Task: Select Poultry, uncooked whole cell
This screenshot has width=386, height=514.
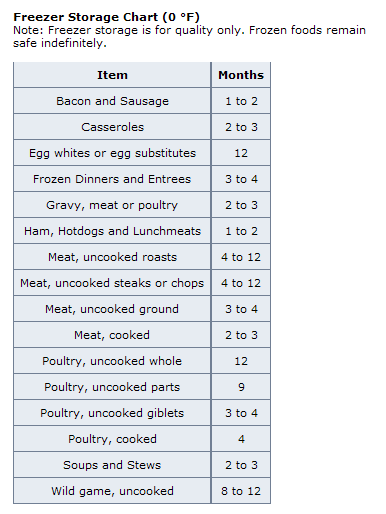Action: (112, 361)
